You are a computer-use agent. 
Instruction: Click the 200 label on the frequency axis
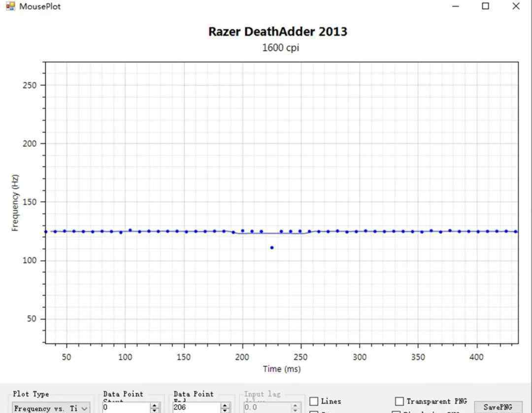click(30, 144)
